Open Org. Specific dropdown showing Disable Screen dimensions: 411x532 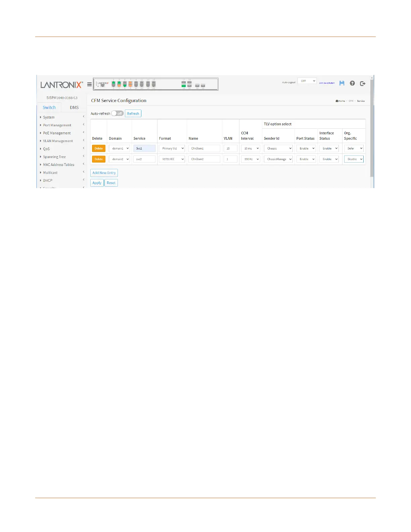[354, 159]
